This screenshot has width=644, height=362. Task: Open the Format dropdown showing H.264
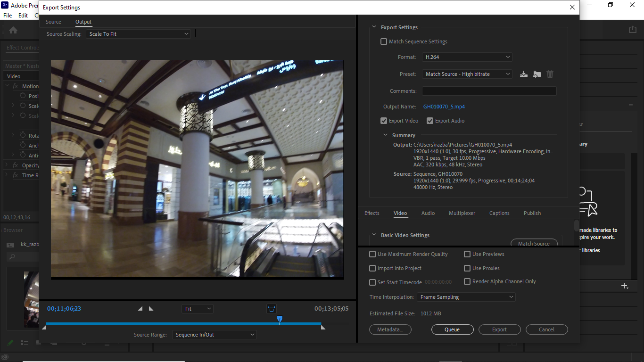[x=466, y=57]
